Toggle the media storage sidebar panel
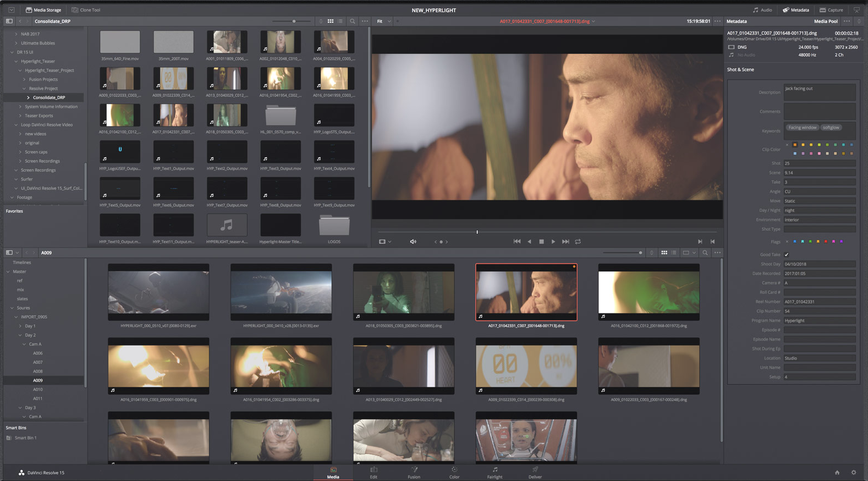The width and height of the screenshot is (868, 481). tap(9, 21)
